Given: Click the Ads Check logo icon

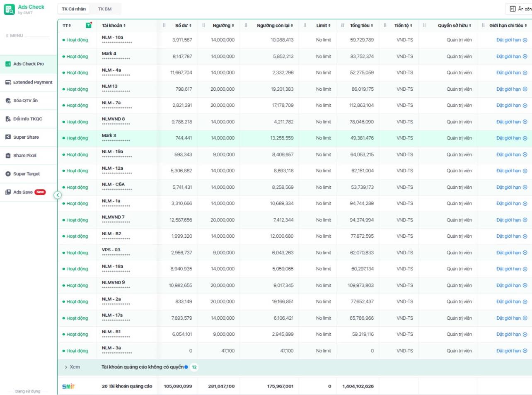Looking at the screenshot, I should point(9,10).
